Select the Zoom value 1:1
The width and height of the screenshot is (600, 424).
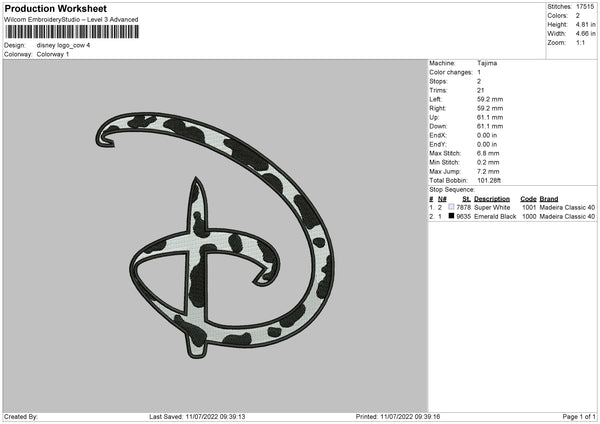580,43
